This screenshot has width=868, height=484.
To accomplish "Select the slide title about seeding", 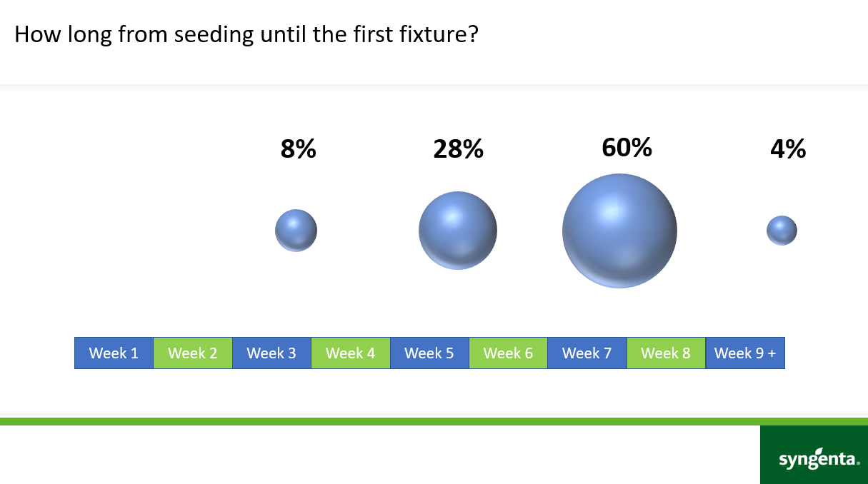I will point(246,34).
